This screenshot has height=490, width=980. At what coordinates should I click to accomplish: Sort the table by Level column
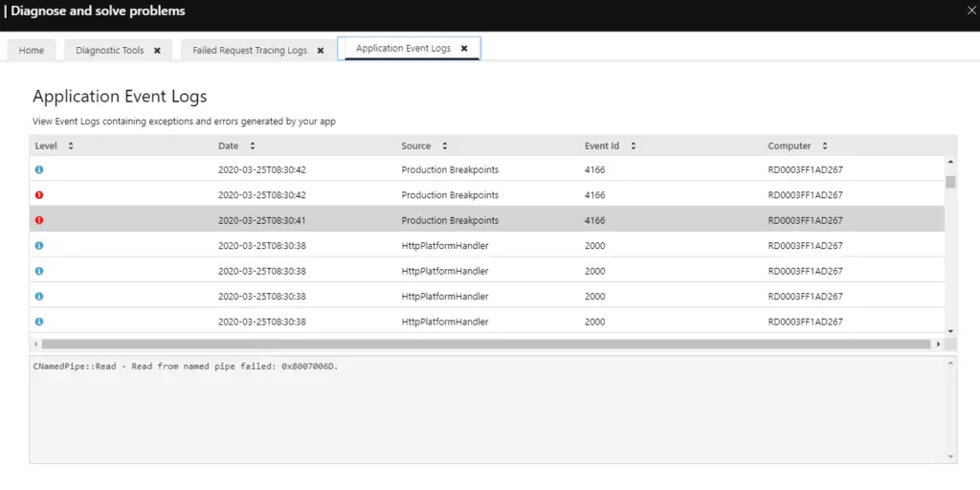point(71,146)
